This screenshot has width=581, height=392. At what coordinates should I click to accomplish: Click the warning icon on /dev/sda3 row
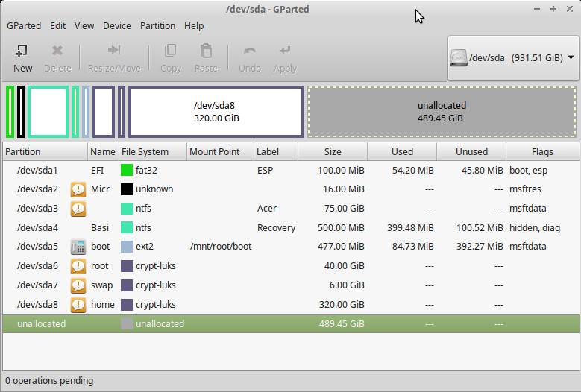point(78,209)
